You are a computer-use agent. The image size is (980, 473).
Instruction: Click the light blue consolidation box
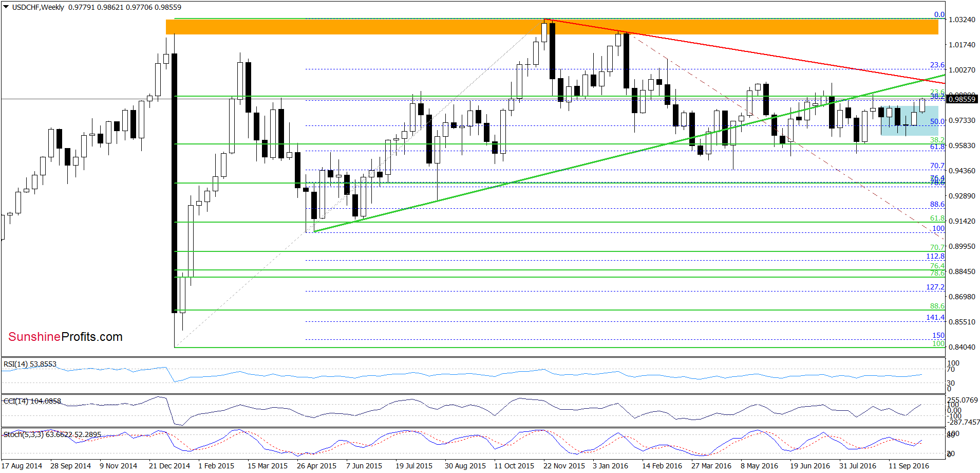tap(909, 121)
